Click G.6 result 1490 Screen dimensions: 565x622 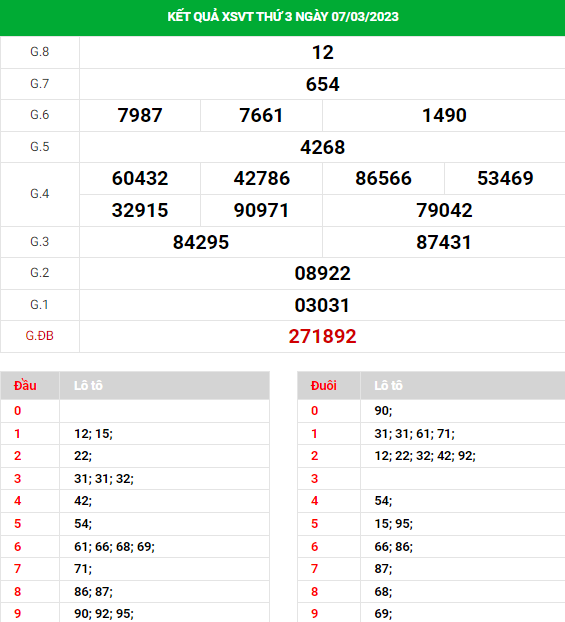444,115
